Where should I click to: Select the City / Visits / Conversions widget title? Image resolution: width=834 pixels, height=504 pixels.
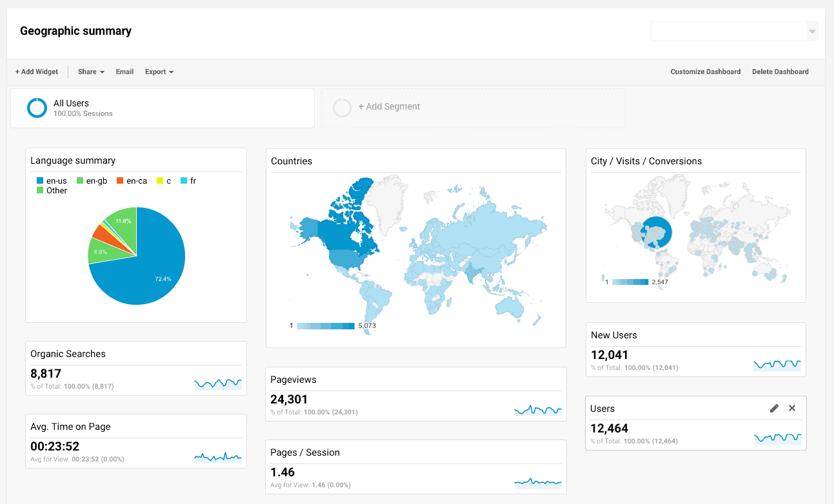click(646, 161)
